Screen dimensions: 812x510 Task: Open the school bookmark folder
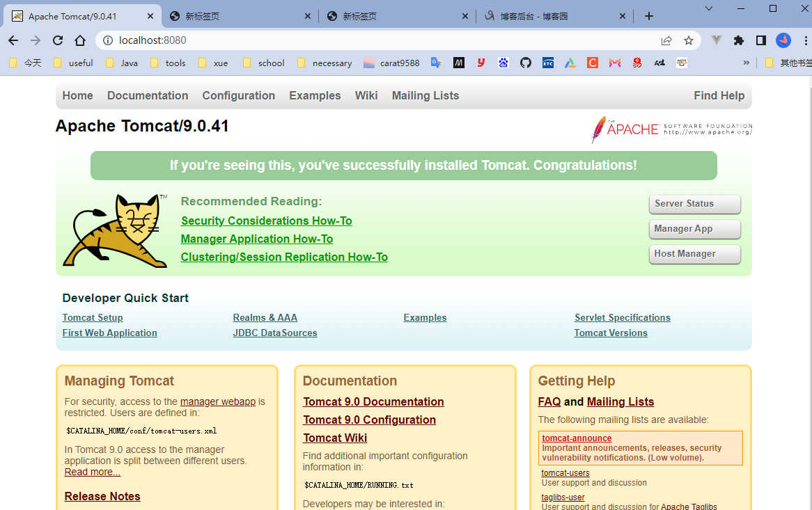(264, 63)
